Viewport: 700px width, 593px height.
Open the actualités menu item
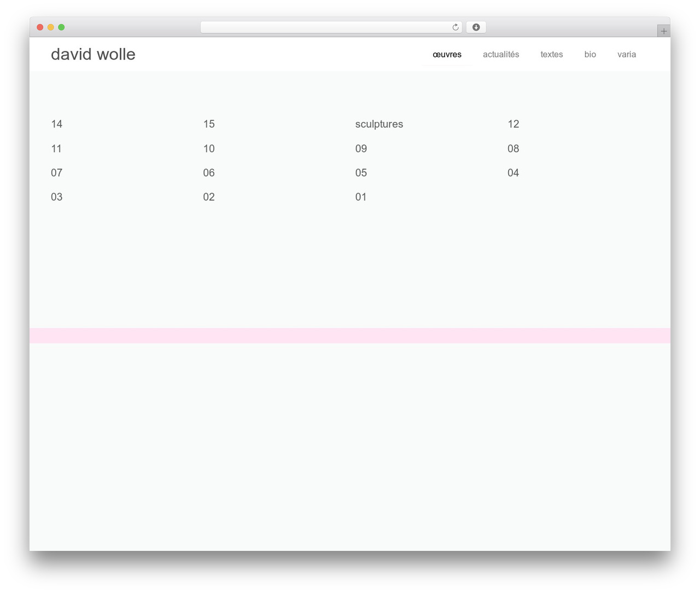[501, 54]
